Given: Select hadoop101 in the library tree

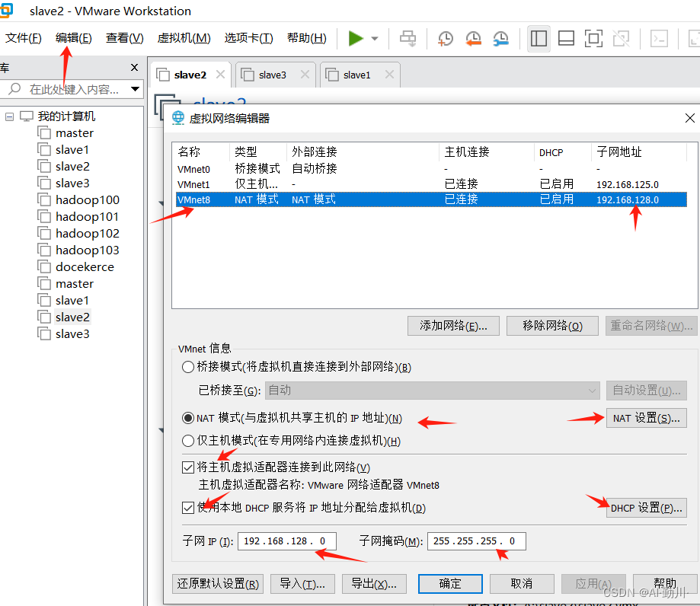Looking at the screenshot, I should pyautogui.click(x=87, y=217).
